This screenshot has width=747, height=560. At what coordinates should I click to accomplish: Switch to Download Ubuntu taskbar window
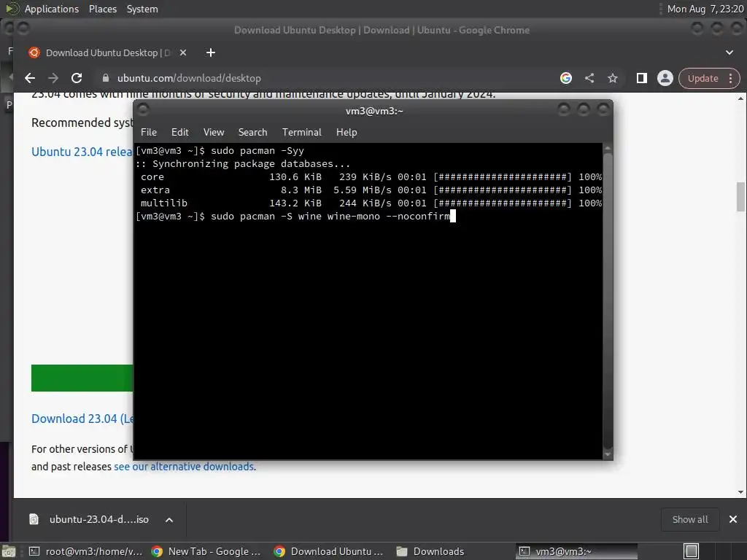(329, 551)
